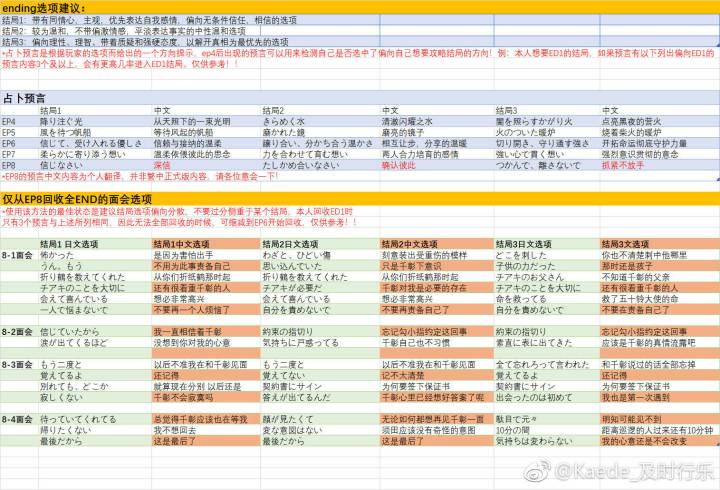Click the '8-3面会' row label

point(19,365)
